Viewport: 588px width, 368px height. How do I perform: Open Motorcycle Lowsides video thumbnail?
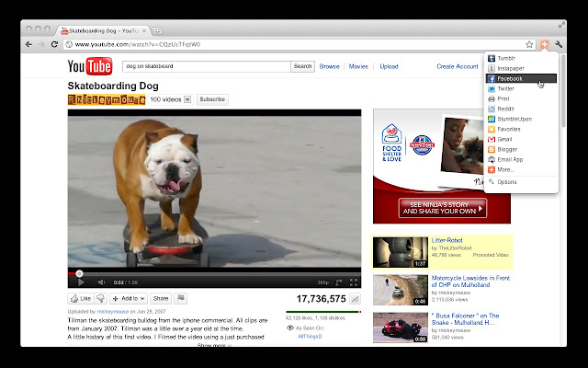401,290
